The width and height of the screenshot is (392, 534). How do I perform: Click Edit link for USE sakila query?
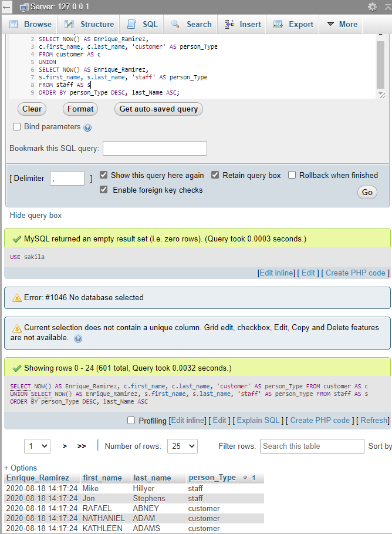(x=308, y=273)
